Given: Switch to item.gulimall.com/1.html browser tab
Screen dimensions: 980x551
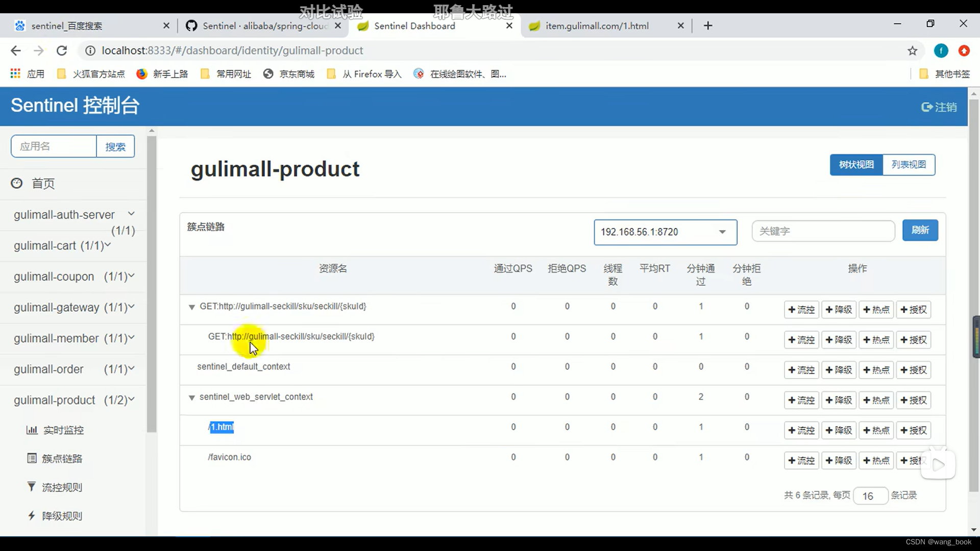Looking at the screenshot, I should pos(597,26).
